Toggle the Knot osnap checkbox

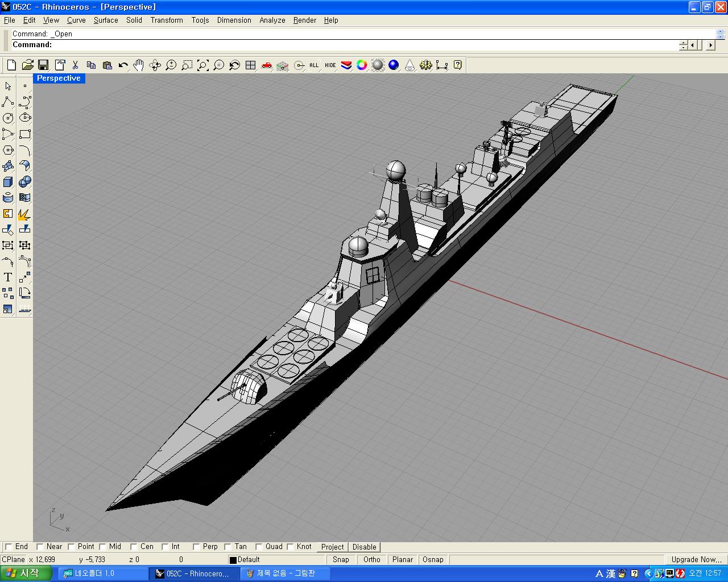pos(290,547)
